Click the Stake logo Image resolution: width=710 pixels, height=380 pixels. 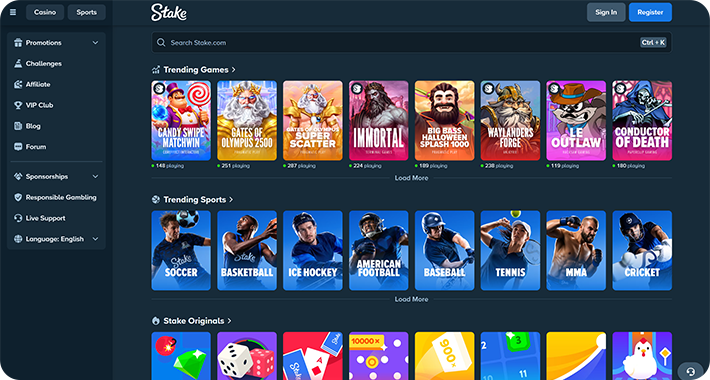168,12
